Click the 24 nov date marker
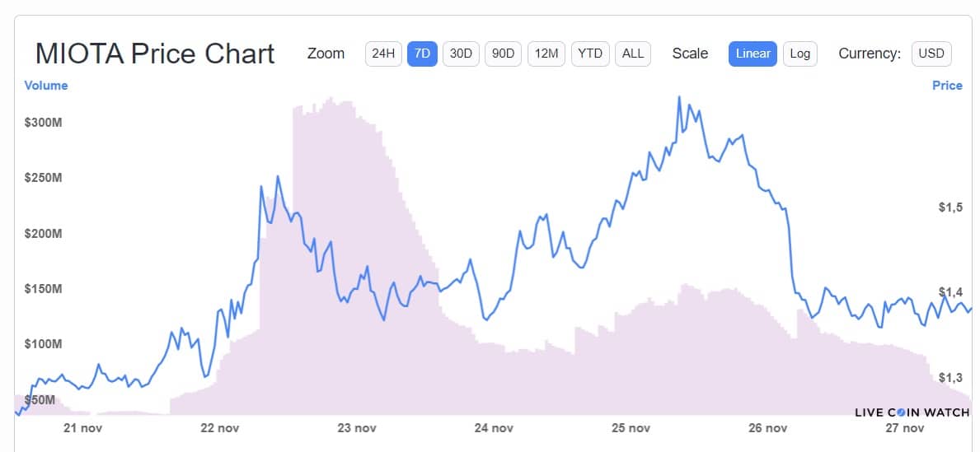 pyautogui.click(x=493, y=428)
